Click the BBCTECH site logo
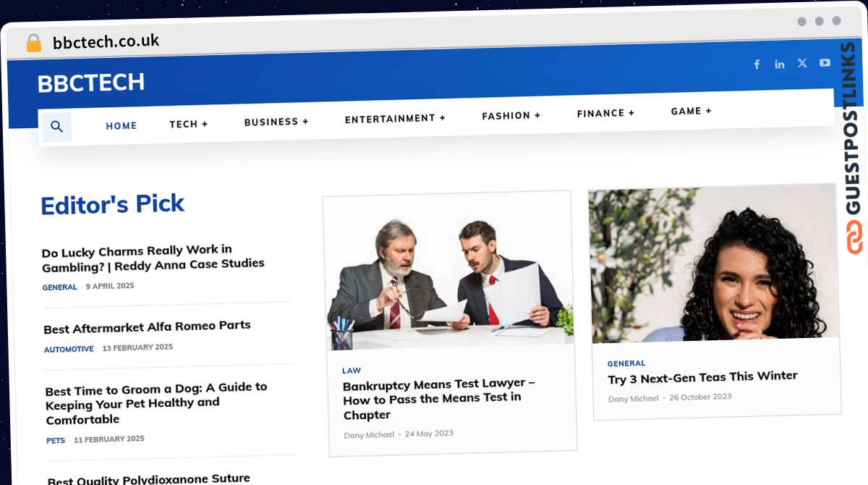Image resolution: width=868 pixels, height=485 pixels. (x=91, y=83)
